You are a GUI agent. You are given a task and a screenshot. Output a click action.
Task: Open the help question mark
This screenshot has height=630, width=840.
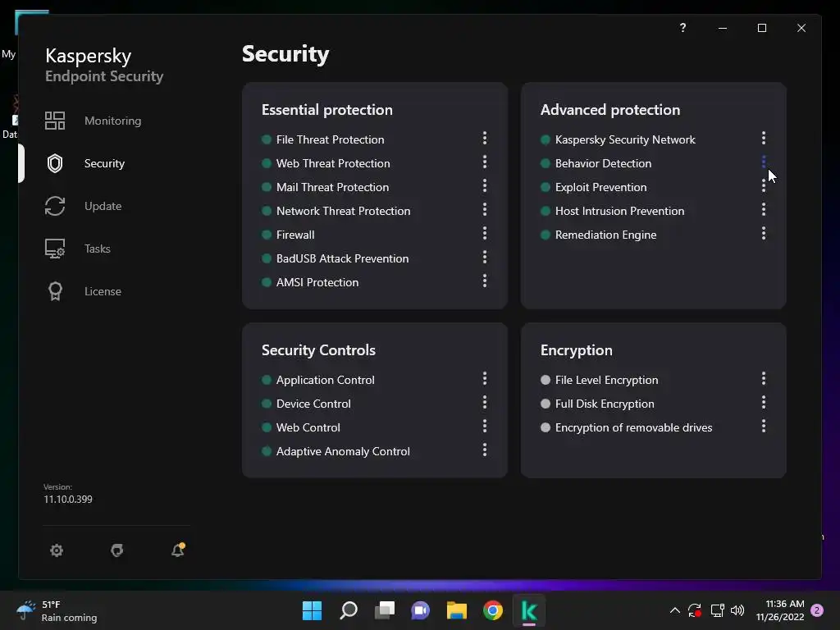(682, 27)
